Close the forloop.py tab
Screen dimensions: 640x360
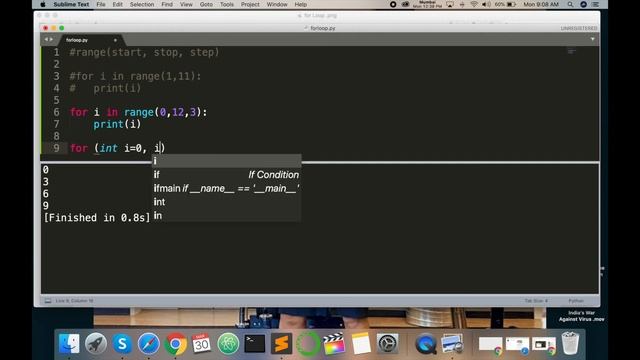(x=115, y=40)
